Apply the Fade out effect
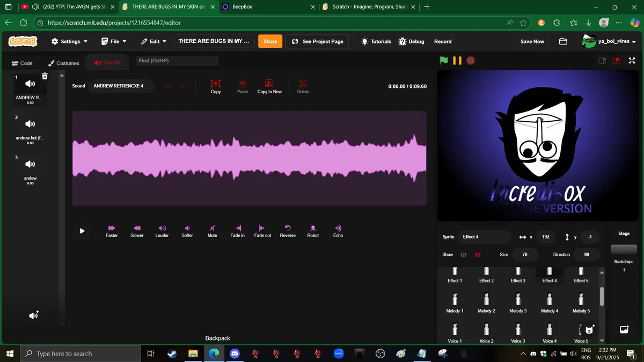644x362 pixels. (262, 231)
